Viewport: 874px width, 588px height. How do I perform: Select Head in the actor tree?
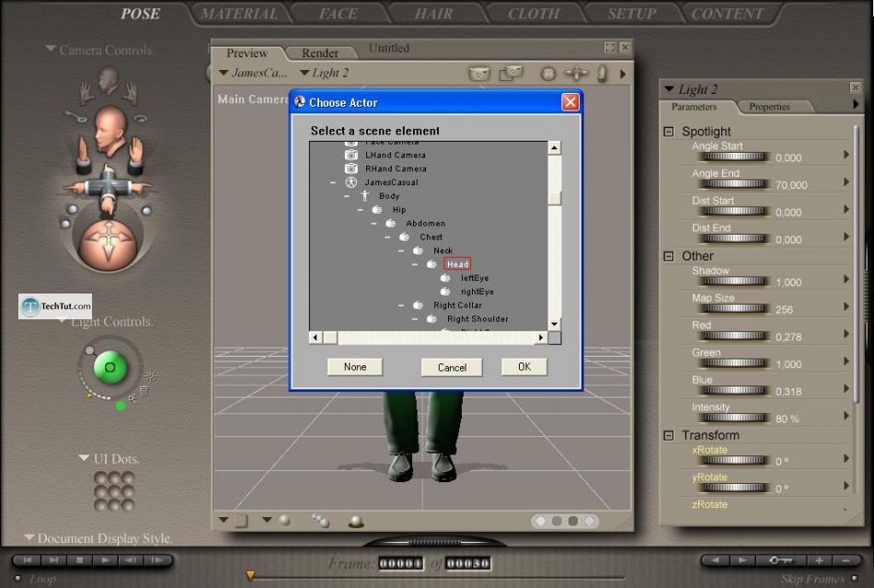[x=457, y=264]
